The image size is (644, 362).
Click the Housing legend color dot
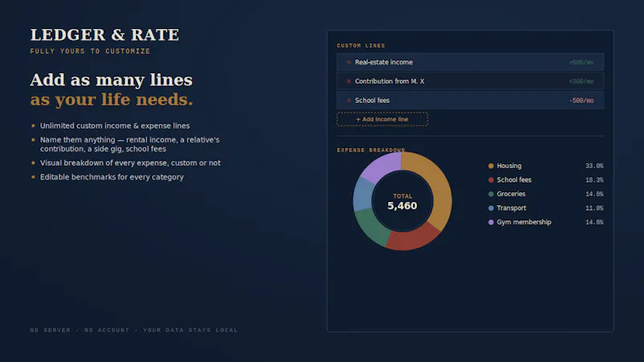491,166
